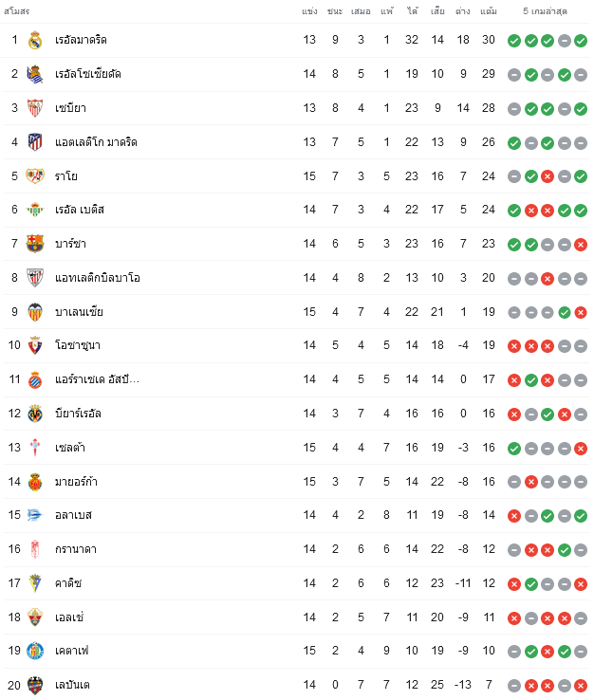The width and height of the screenshot is (594, 700).
Task: Click the 5 เกมล่าสุด column header
Action: 545,11
